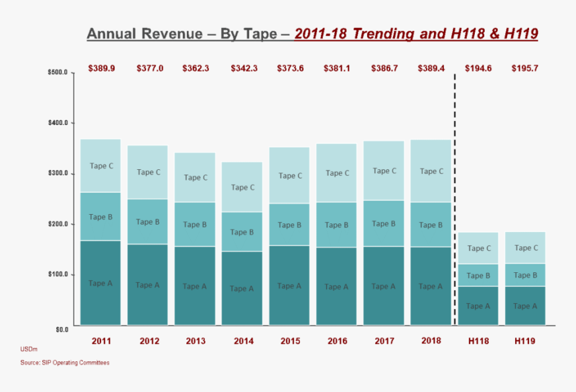Click the Tape B segment of the 2012 bar
This screenshot has height=392, width=576.
[147, 221]
